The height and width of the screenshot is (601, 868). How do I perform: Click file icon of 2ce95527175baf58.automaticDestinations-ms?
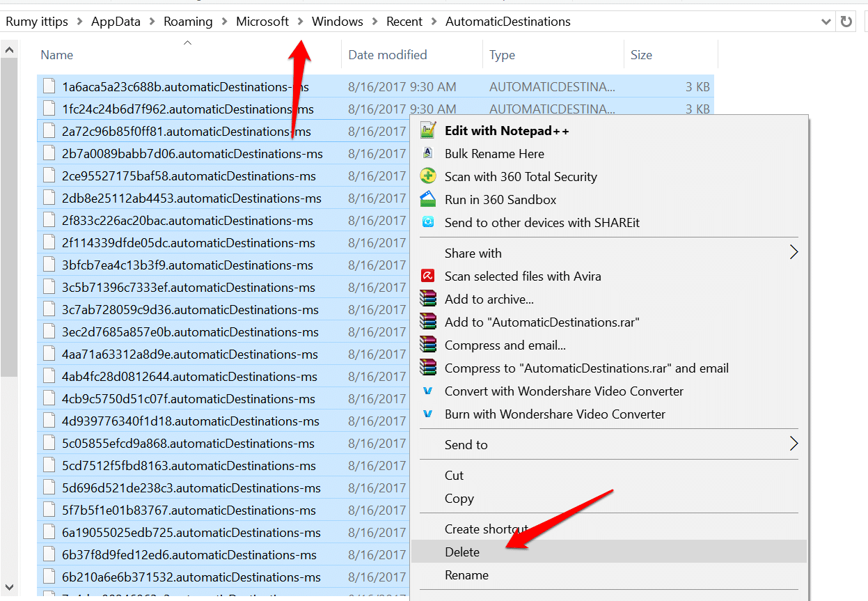pos(49,175)
